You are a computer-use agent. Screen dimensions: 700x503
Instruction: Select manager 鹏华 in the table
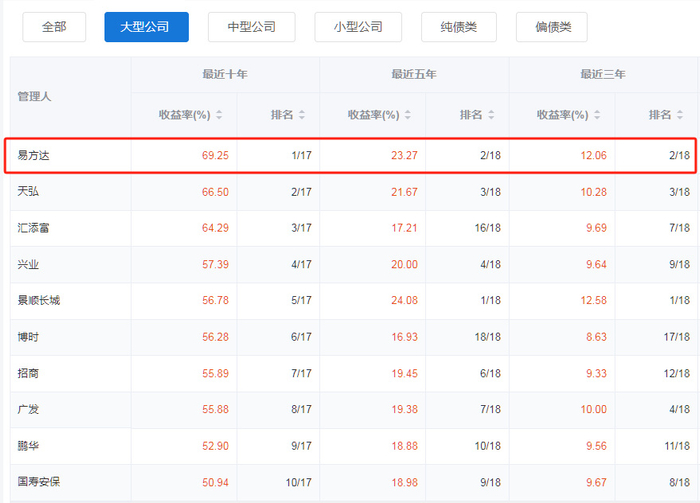tap(28, 446)
